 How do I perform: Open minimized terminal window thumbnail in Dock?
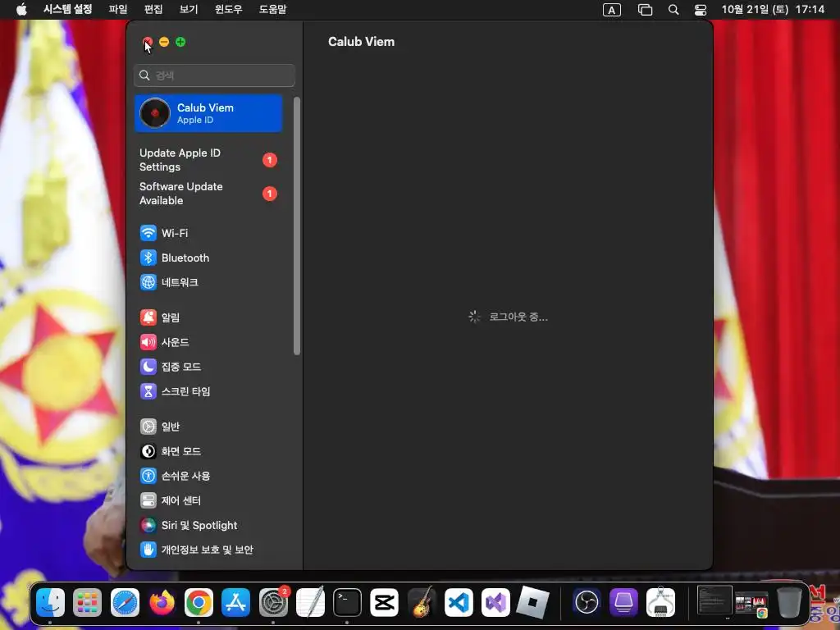714,600
